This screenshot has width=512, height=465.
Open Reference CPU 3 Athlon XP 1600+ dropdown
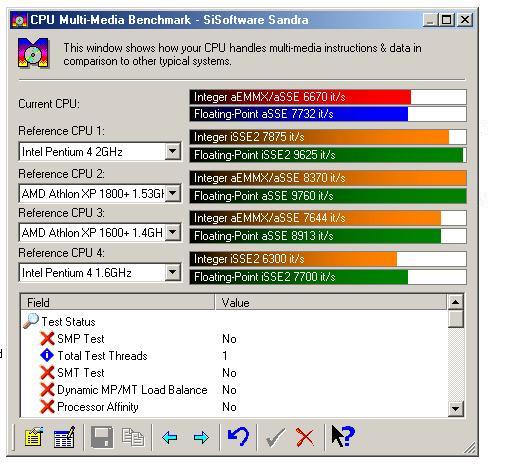pos(172,232)
